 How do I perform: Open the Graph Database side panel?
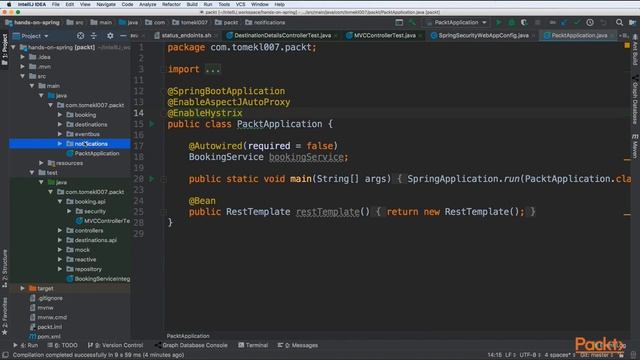[x=635, y=100]
